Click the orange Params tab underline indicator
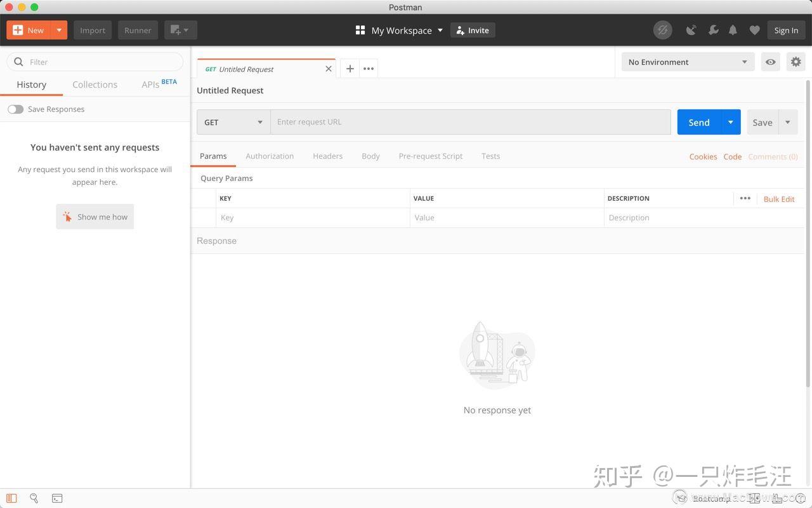This screenshot has width=812, height=508. [213, 164]
